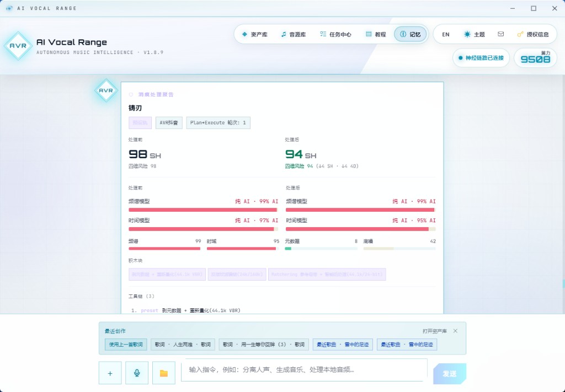Image resolution: width=565 pixels, height=392 pixels.
Task: Switch to the 音源库 sound library tab
Action: point(294,34)
